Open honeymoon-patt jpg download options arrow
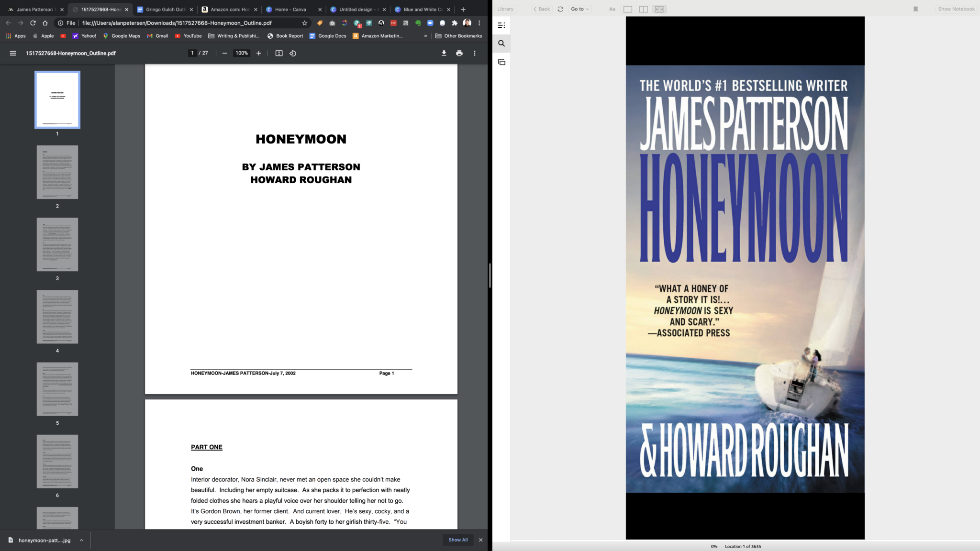The image size is (980, 551). pos(81,540)
